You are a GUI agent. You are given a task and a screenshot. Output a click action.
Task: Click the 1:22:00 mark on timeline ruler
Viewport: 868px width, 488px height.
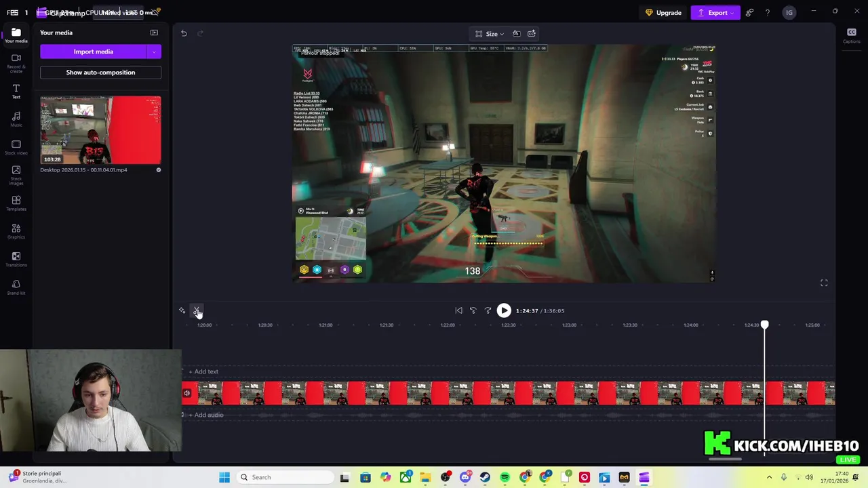448,325
